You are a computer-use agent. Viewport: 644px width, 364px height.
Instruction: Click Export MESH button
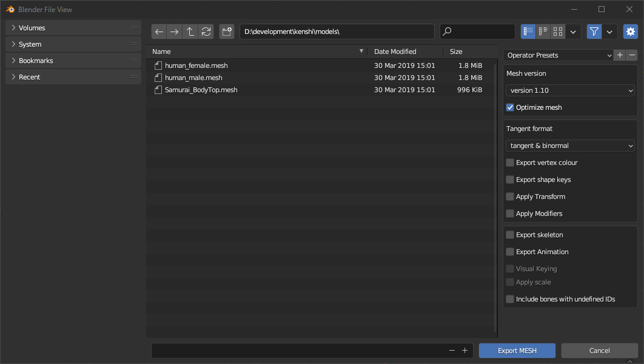tap(517, 351)
